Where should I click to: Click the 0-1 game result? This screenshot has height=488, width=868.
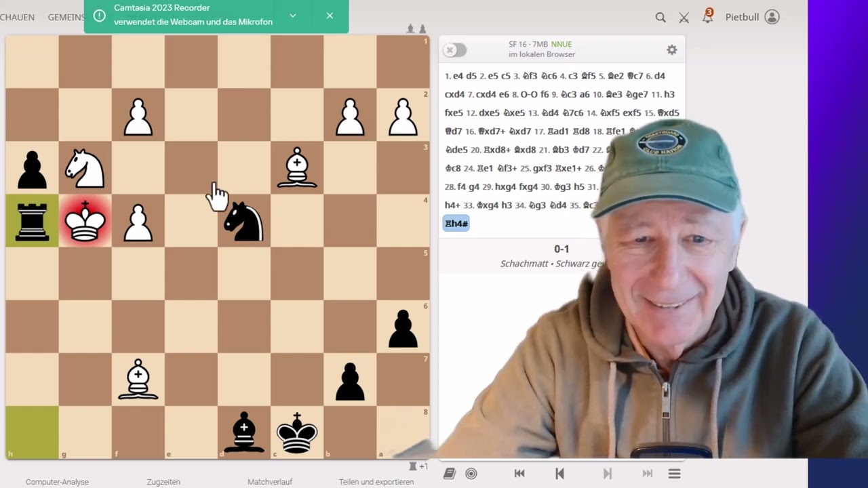(x=561, y=249)
